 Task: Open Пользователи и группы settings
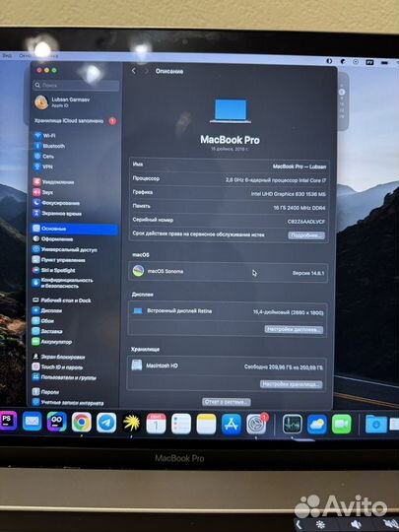(x=64, y=377)
